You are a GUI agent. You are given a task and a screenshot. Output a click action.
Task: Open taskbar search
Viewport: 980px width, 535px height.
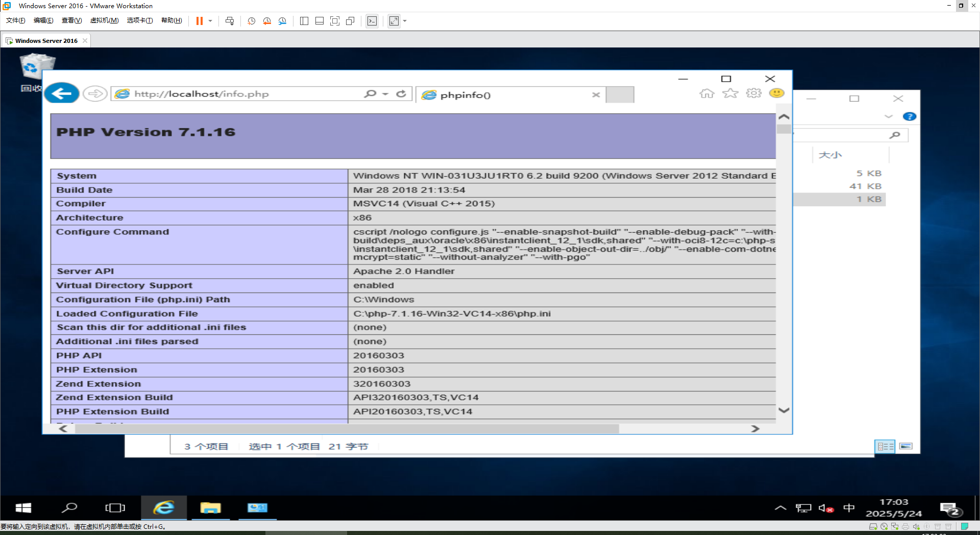[x=69, y=508]
